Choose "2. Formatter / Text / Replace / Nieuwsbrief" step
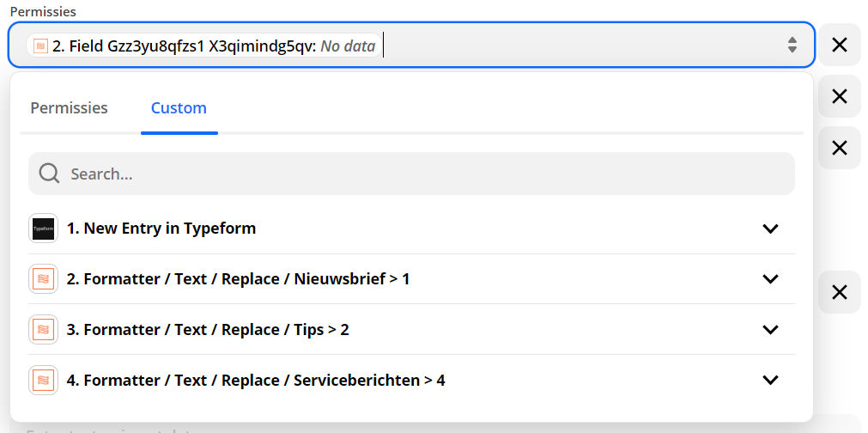The width and height of the screenshot is (868, 433). (x=238, y=279)
